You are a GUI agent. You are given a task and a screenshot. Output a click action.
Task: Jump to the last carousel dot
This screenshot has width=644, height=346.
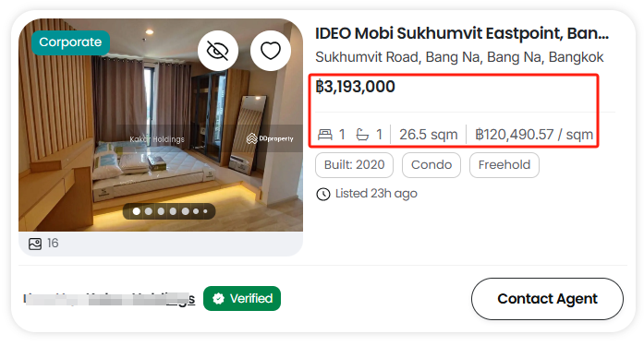(x=205, y=211)
